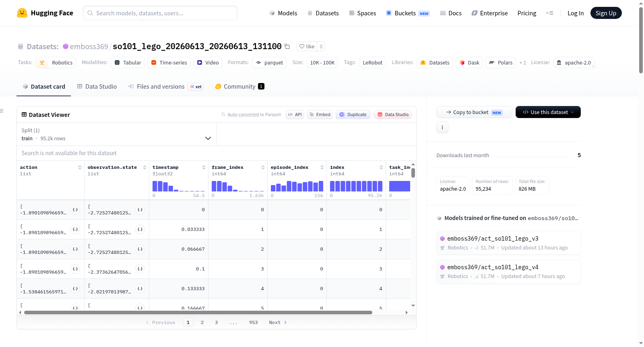Filter by Tabular modality tag
644x347 pixels.
[x=128, y=62]
